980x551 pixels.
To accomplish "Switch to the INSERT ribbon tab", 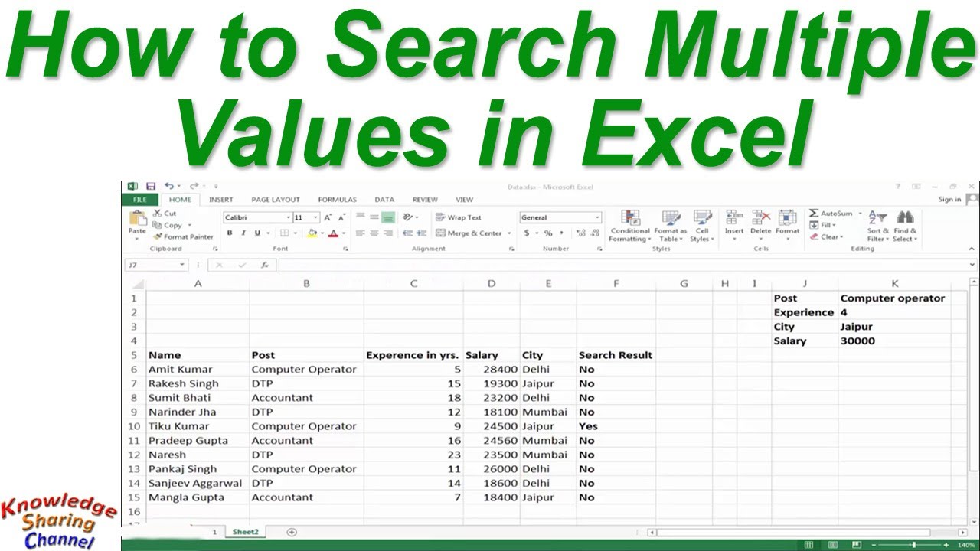I will point(221,200).
